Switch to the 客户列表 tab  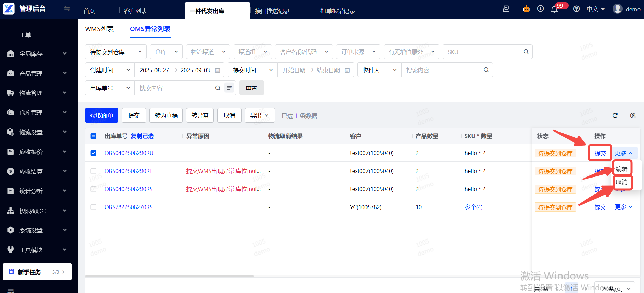click(136, 11)
